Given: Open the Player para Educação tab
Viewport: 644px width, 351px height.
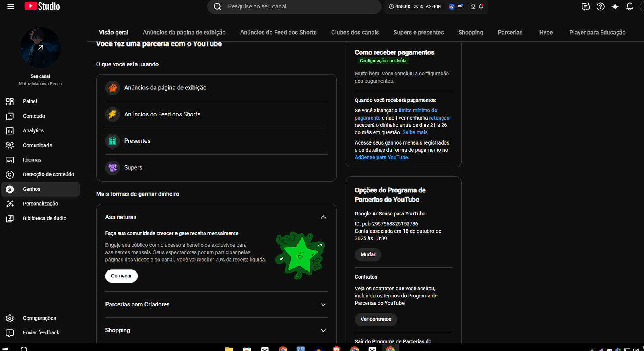Looking at the screenshot, I should (597, 32).
